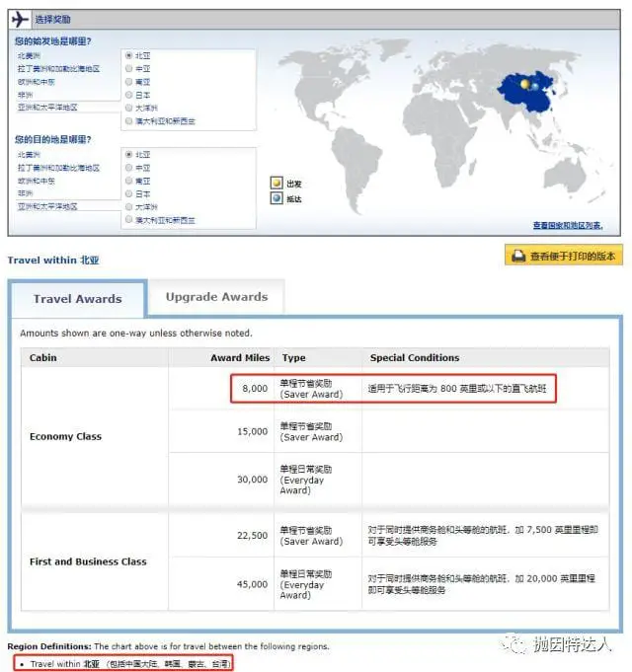Choose 亚洲和太平洋地区 in the destination region list
This screenshot has height=672, width=632.
47,206
